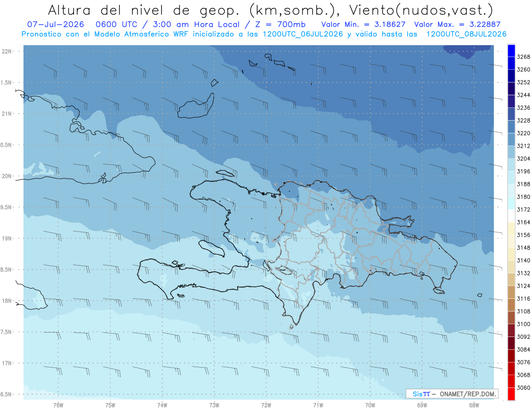The width and height of the screenshot is (532, 411).
Task: Click the "70W" longitude label
Action: (x=370, y=405)
